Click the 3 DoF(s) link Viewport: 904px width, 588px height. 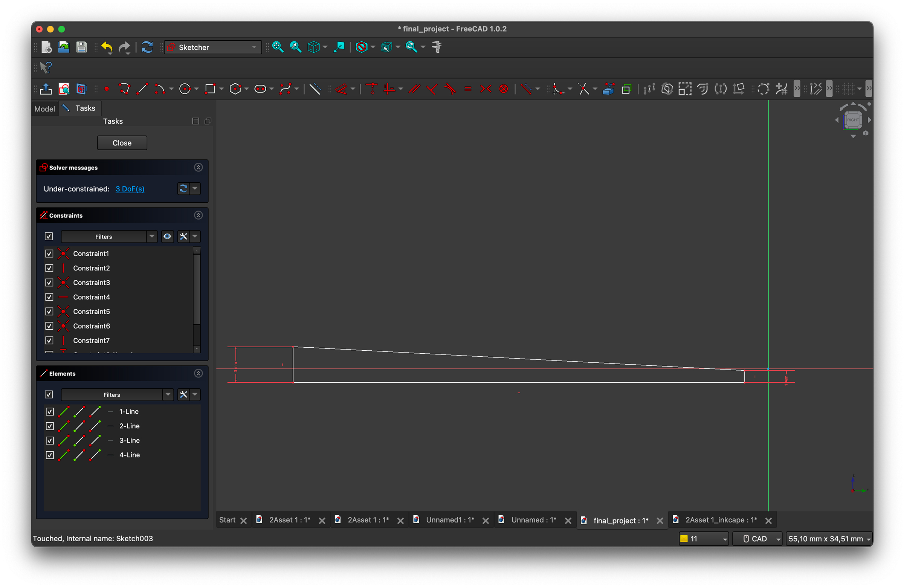point(130,189)
